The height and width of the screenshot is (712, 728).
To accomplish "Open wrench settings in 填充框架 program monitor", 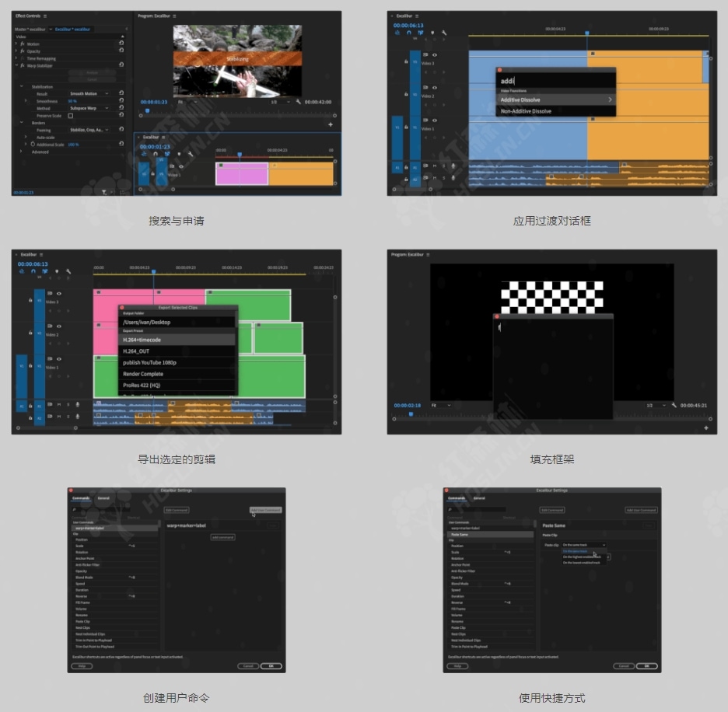I will point(674,405).
